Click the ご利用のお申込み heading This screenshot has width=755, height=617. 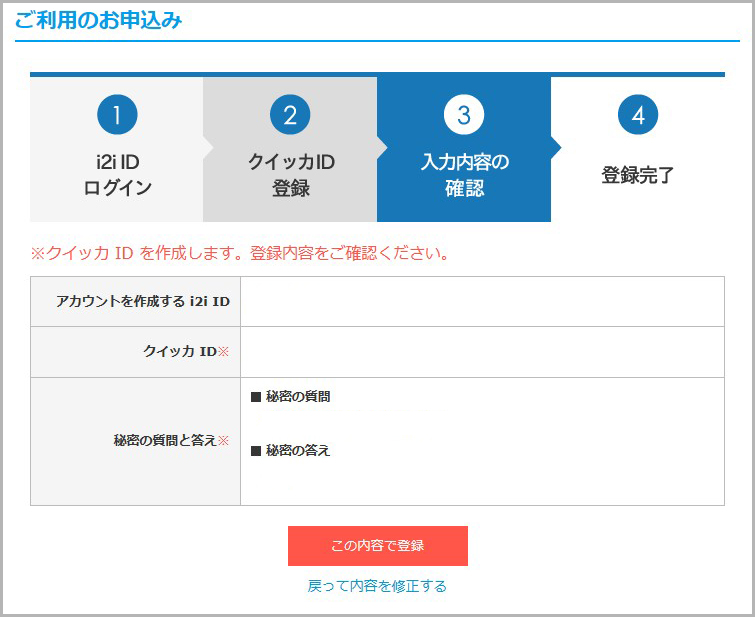99,21
